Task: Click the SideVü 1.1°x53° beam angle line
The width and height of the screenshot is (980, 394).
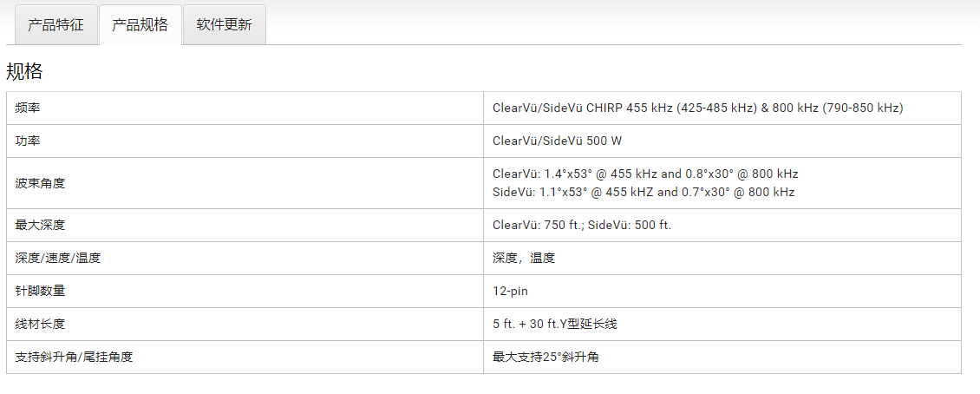Action: coord(643,192)
